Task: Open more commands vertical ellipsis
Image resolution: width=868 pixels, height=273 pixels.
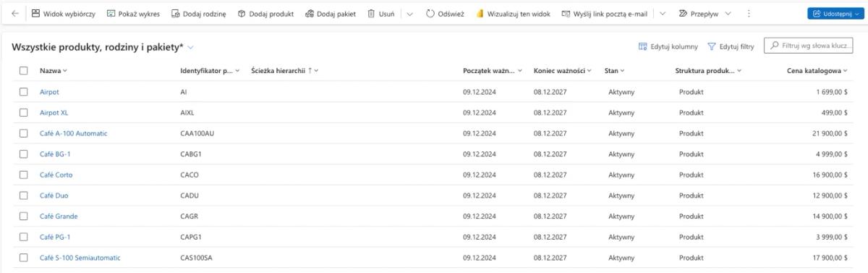Action: coord(748,14)
